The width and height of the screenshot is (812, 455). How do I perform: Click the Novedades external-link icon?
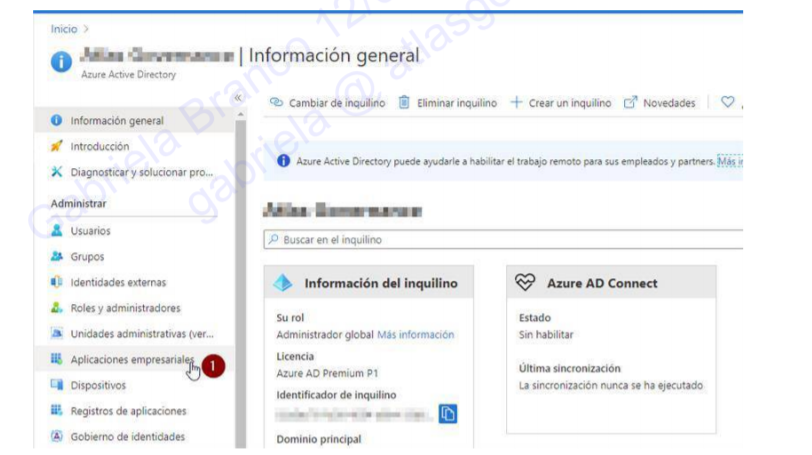pyautogui.click(x=630, y=102)
